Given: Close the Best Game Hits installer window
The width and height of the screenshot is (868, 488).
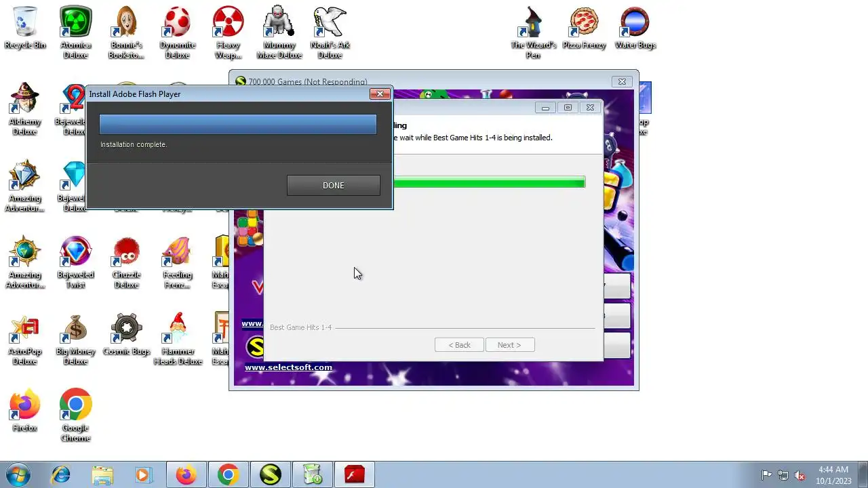Looking at the screenshot, I should pos(590,108).
